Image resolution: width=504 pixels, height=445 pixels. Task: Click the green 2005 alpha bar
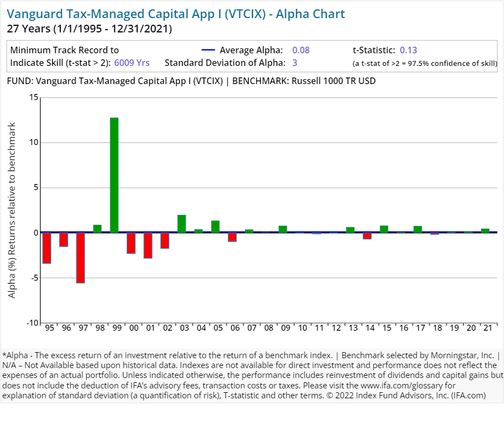(215, 227)
